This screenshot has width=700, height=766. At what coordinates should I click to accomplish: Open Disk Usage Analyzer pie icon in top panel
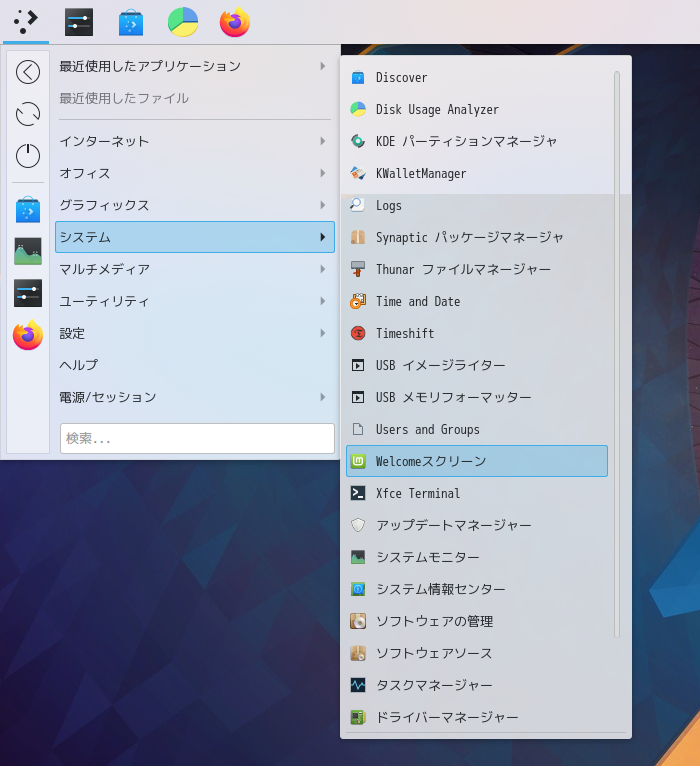point(183,22)
